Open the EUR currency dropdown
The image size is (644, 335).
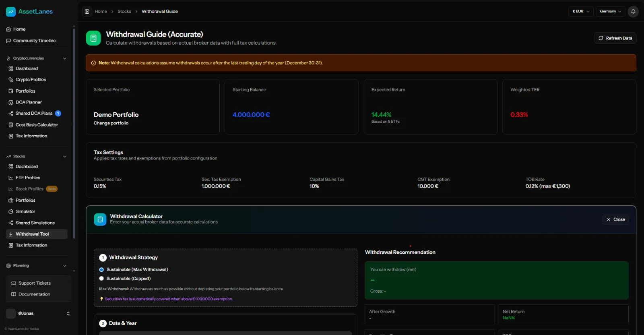tap(581, 11)
